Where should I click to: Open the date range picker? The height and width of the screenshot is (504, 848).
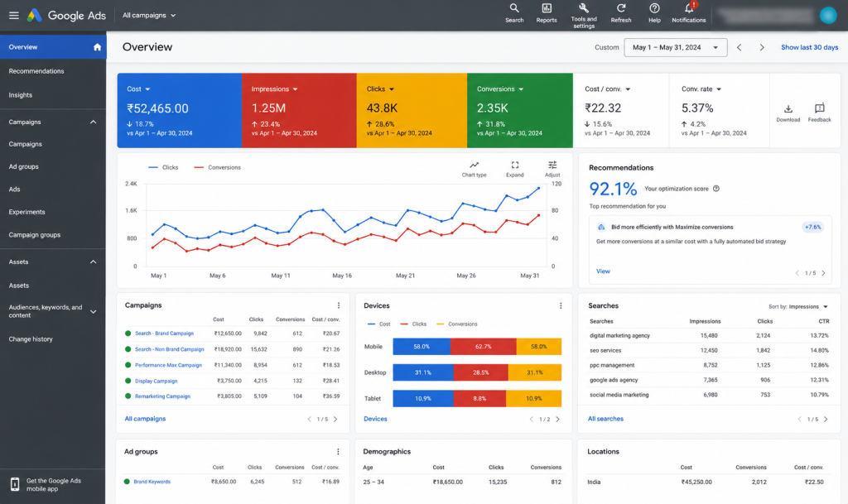676,47
